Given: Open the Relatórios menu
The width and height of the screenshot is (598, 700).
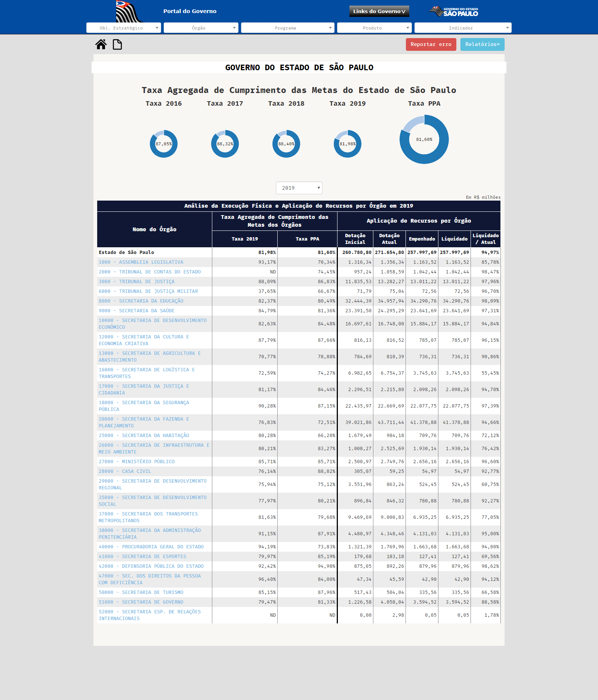Looking at the screenshot, I should 482,44.
